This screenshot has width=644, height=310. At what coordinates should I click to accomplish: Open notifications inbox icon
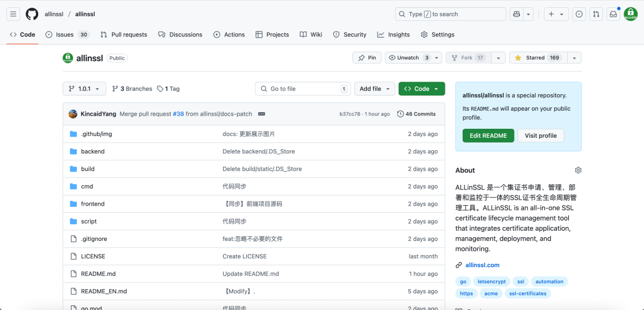(613, 14)
